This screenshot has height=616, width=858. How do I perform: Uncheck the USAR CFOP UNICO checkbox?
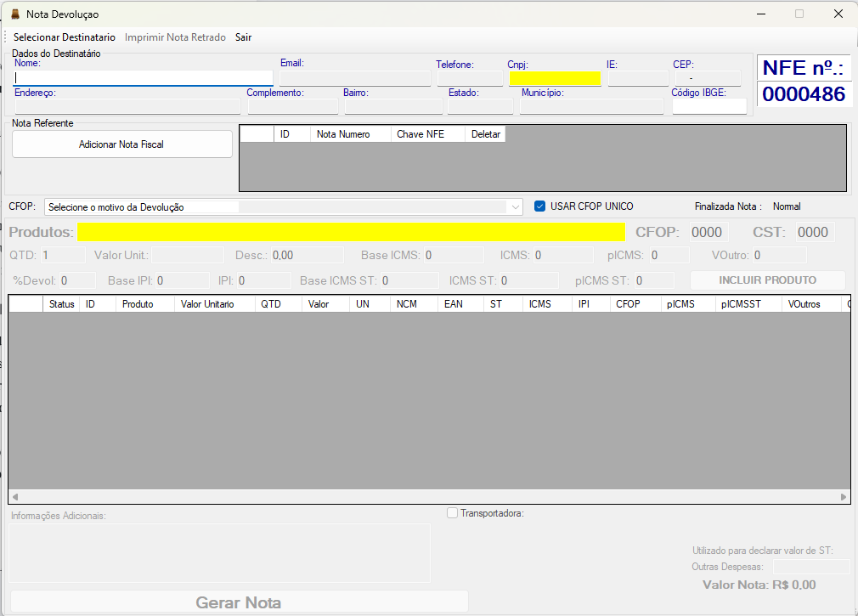click(x=539, y=206)
